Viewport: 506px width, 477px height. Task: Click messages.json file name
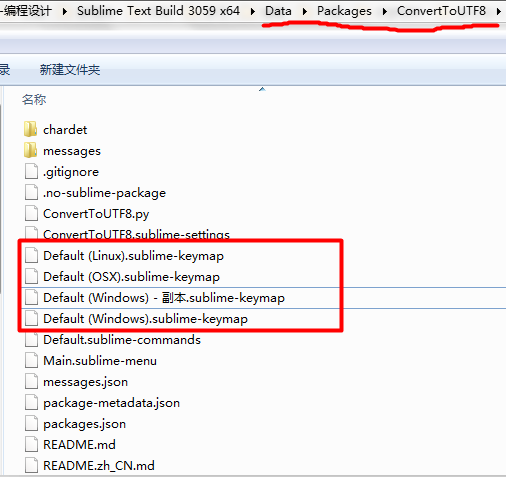(85, 382)
